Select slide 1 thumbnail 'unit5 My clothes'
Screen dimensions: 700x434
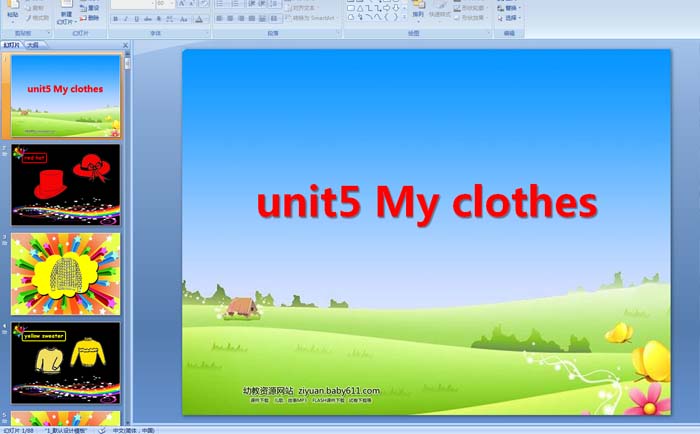[66, 96]
